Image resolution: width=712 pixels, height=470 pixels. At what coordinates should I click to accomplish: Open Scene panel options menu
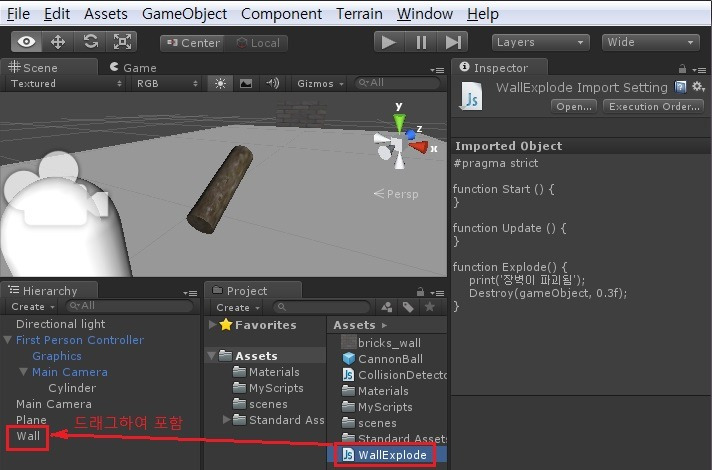pyautogui.click(x=437, y=70)
